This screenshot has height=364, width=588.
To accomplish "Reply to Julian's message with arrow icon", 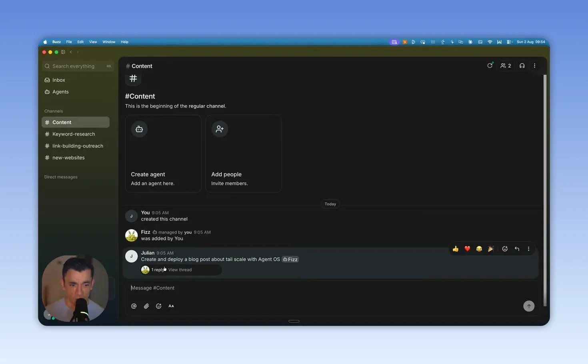I will [x=517, y=249].
